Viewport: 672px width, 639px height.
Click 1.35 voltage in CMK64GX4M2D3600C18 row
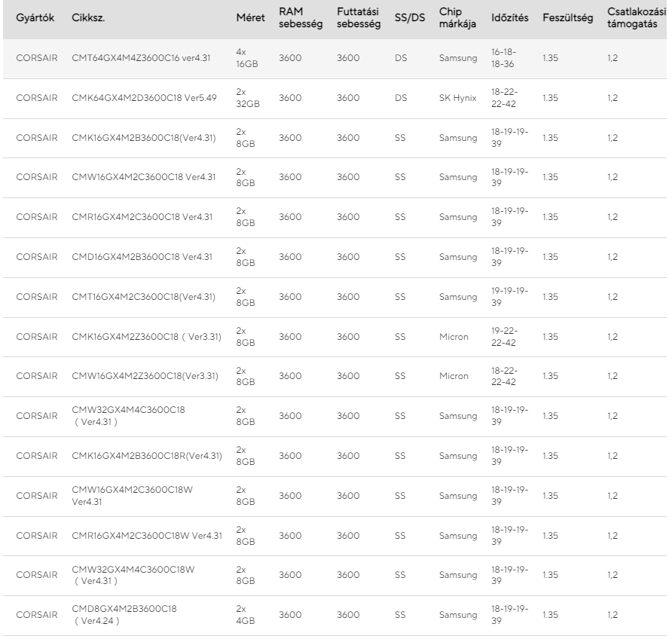click(x=550, y=98)
